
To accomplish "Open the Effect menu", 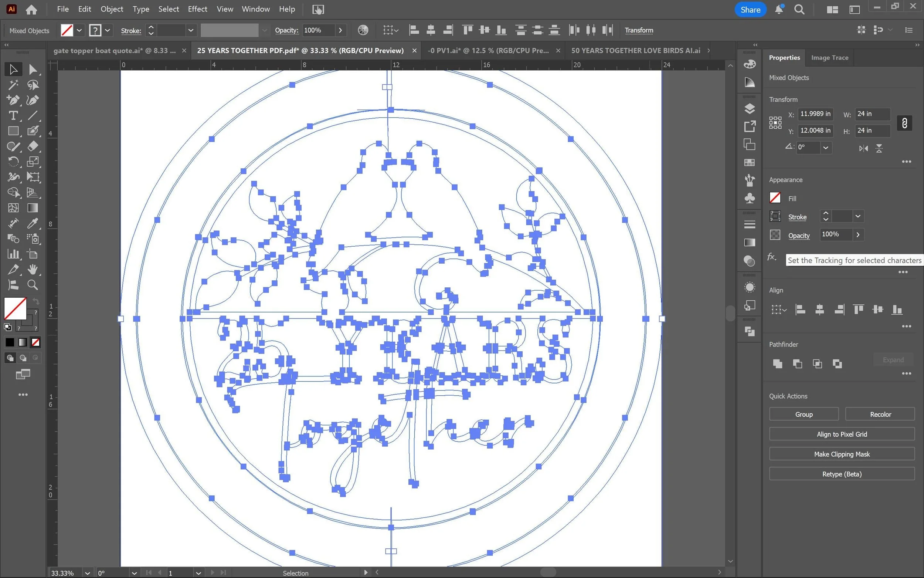I will [x=197, y=9].
